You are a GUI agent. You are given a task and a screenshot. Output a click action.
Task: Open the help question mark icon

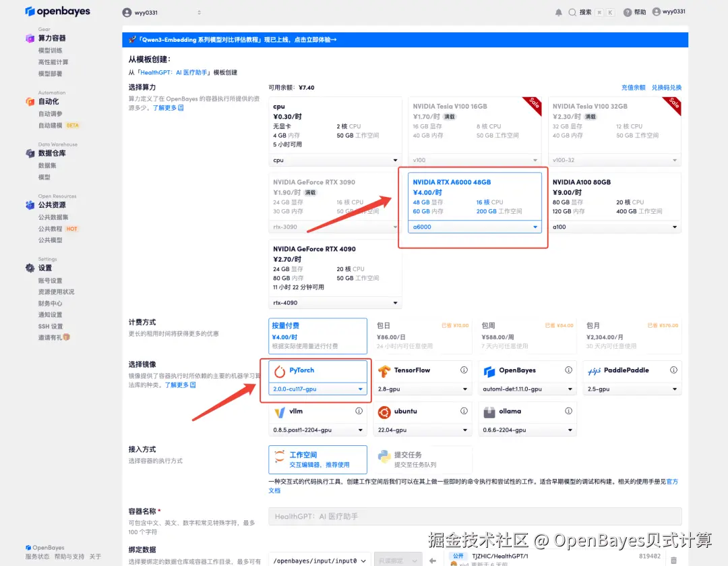click(628, 13)
